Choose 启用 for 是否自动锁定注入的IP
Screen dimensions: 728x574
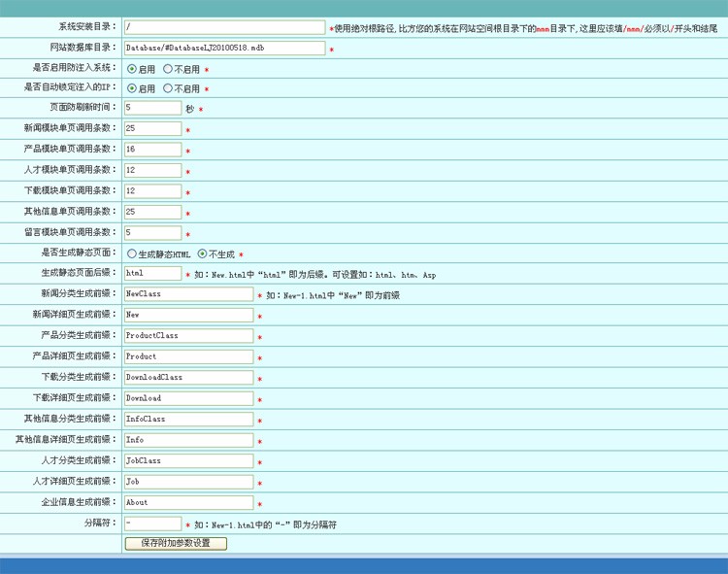pyautogui.click(x=132, y=88)
